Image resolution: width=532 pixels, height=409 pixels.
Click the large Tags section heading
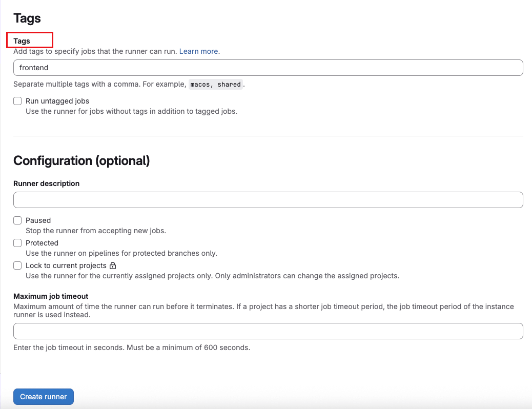[27, 18]
